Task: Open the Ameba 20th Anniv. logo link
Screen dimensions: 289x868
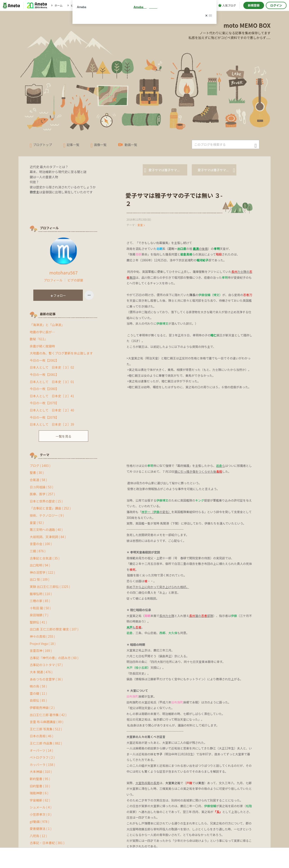Action: [37, 5]
